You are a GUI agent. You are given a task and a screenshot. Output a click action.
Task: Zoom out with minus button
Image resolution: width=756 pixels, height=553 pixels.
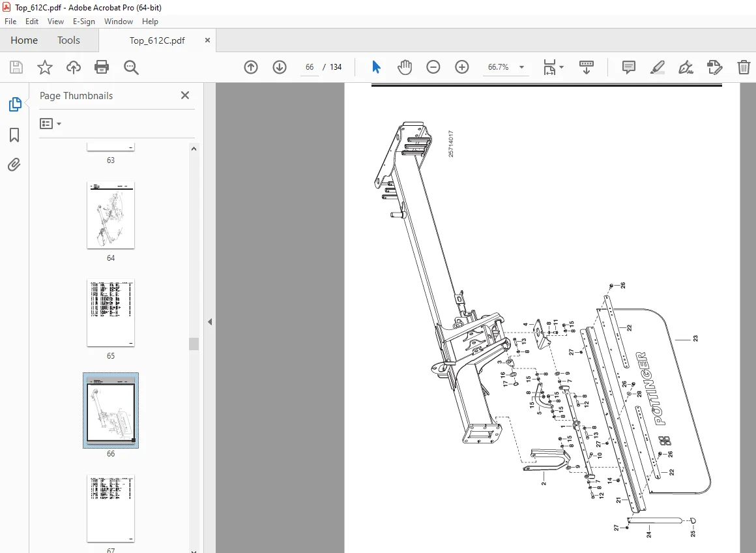433,67
